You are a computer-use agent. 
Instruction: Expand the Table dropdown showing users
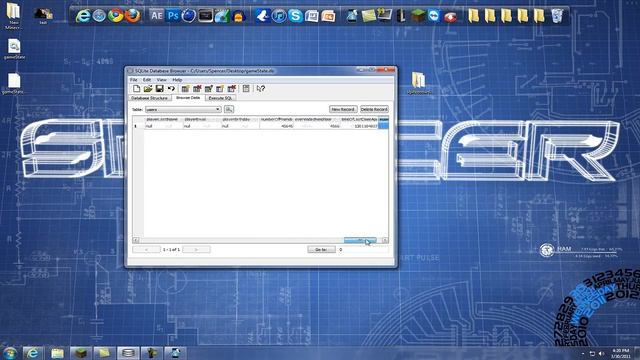pos(183,109)
